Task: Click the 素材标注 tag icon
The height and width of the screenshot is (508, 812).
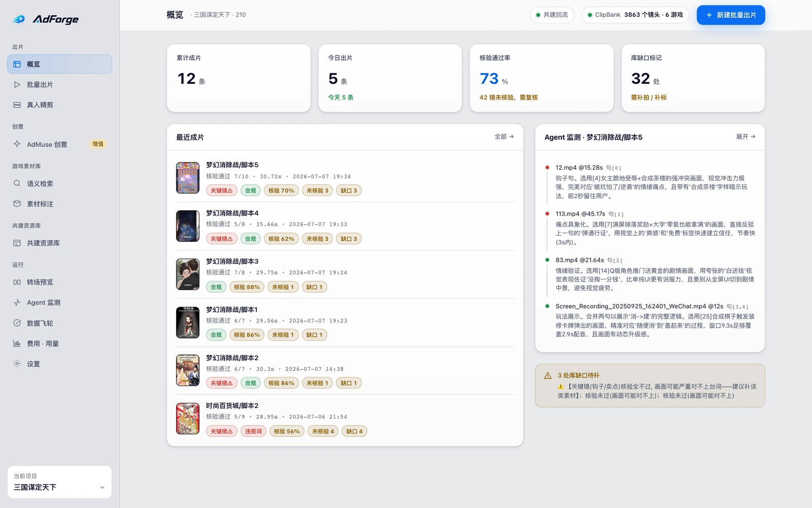Action: point(17,204)
